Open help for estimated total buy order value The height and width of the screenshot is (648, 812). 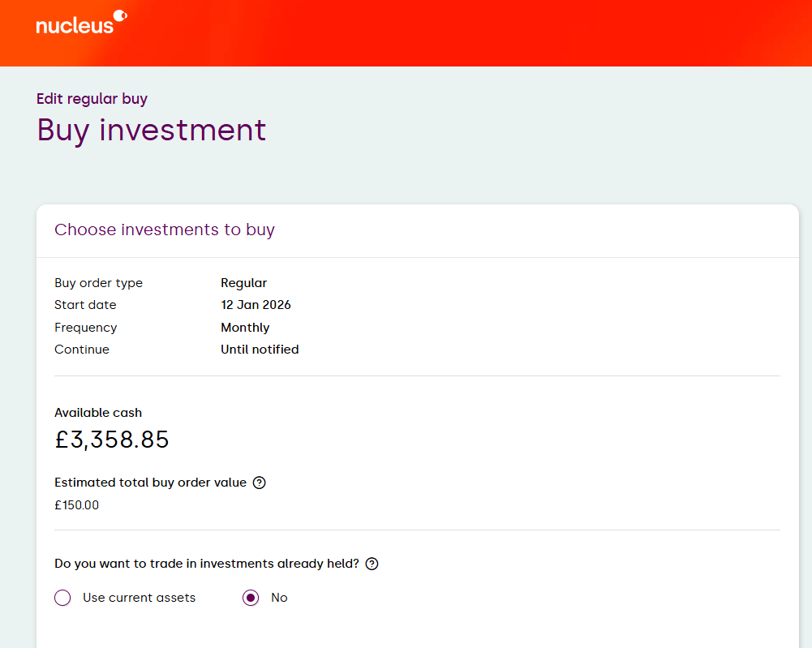pyautogui.click(x=260, y=483)
